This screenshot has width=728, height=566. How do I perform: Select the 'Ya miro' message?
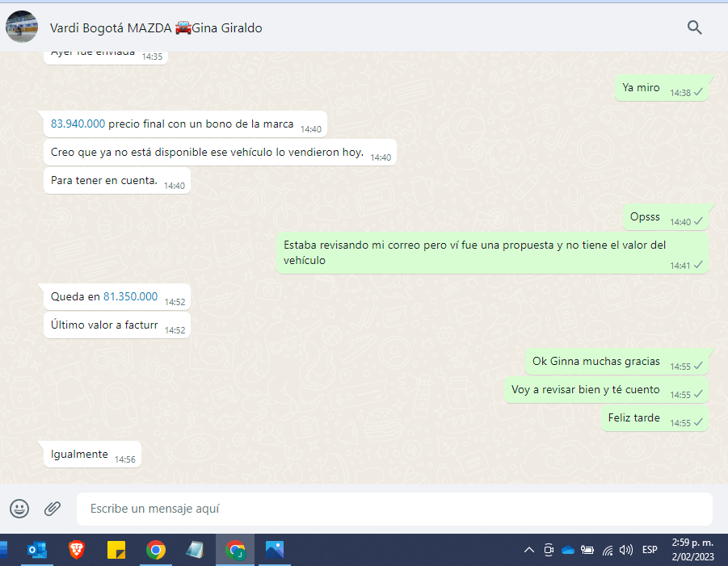pyautogui.click(x=662, y=88)
